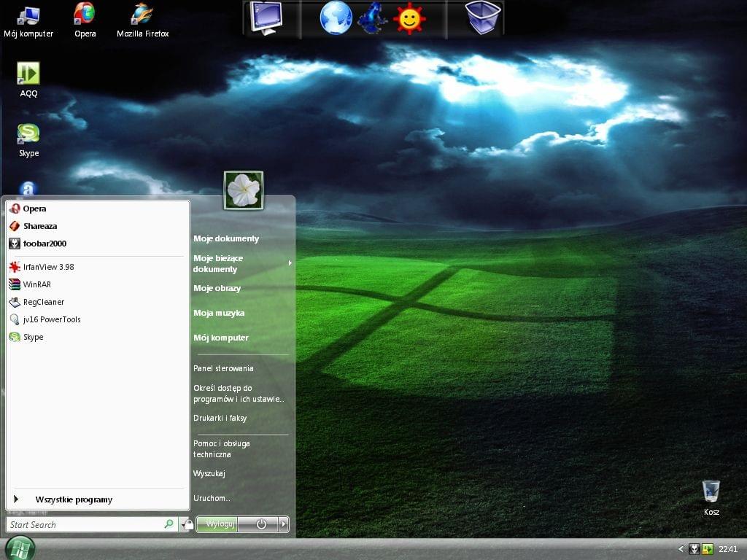The height and width of the screenshot is (560, 747).
Task: Expand hidden tray icons with the arrow
Action: [681, 549]
